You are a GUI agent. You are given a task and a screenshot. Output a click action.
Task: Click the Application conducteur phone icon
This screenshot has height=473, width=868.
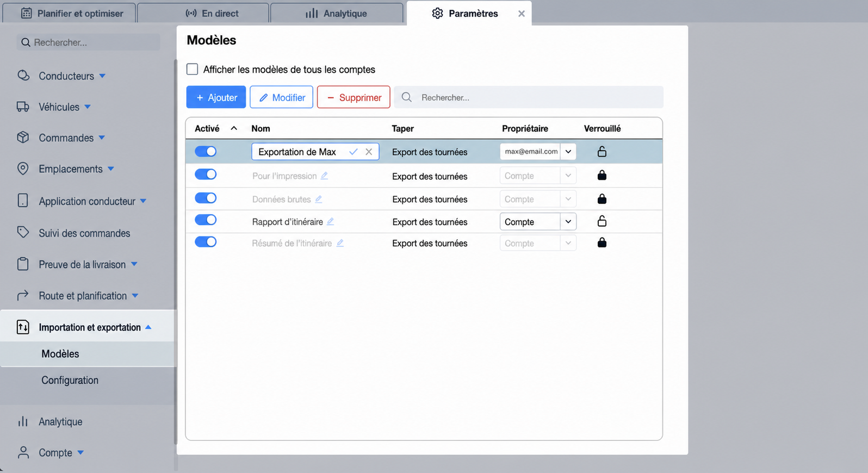coord(23,201)
